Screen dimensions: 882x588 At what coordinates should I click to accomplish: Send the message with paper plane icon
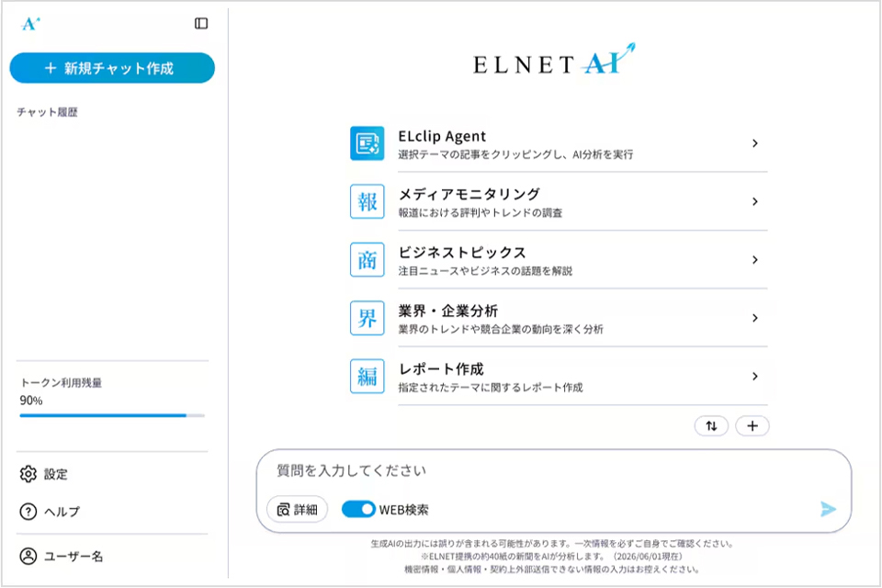coord(828,509)
